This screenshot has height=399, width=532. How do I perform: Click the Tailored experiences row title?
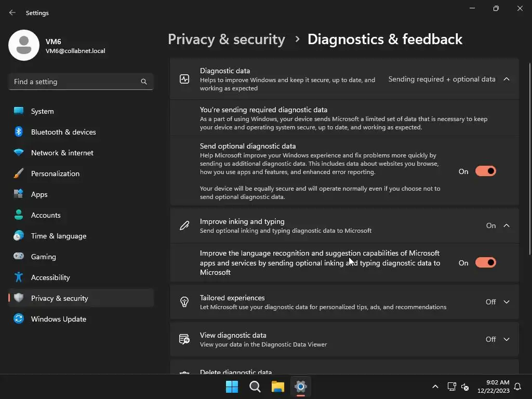(x=232, y=298)
